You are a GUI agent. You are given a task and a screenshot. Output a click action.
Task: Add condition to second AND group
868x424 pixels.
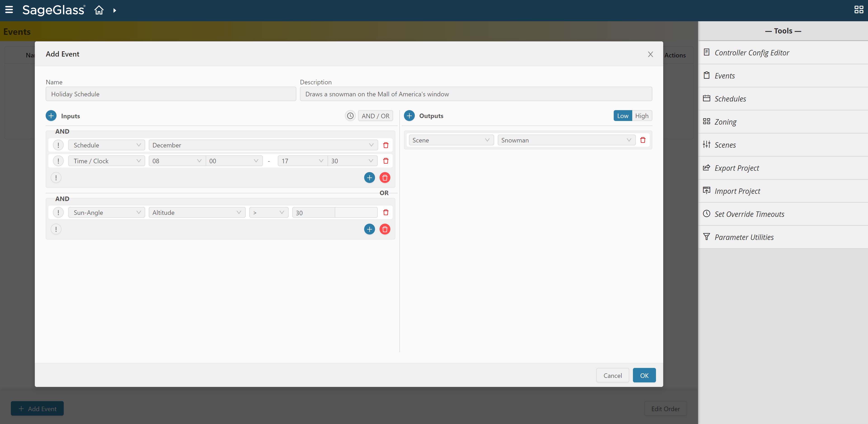click(x=369, y=229)
